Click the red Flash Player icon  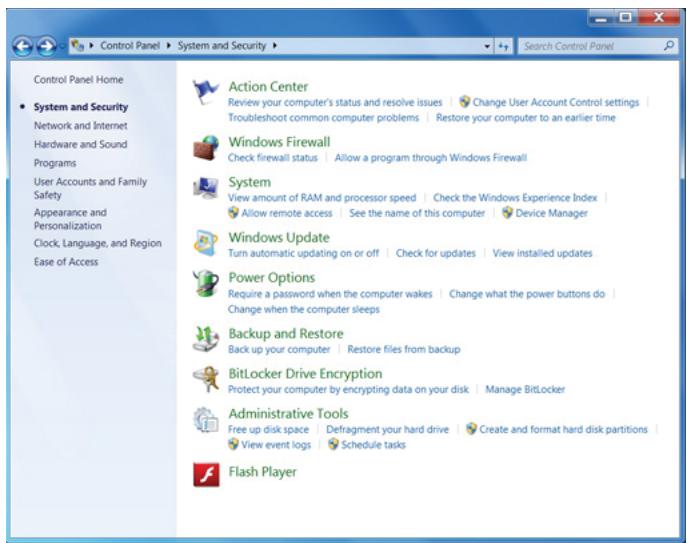tap(206, 475)
